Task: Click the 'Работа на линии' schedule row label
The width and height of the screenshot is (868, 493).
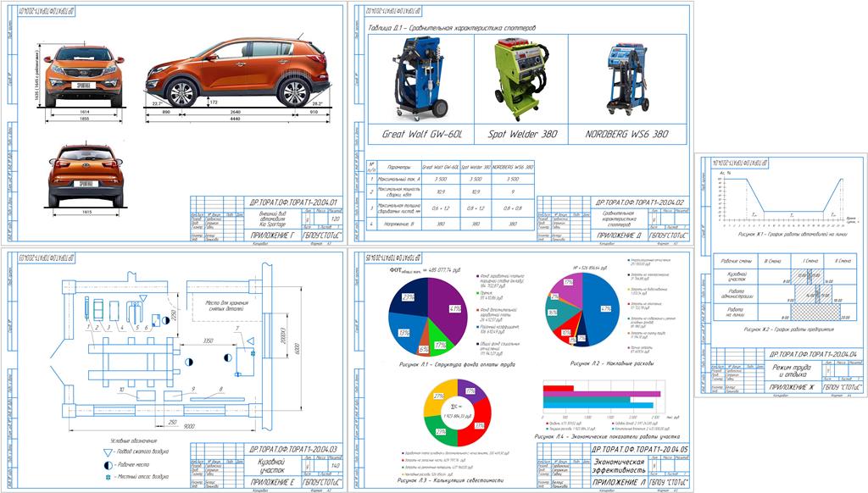Action: (x=737, y=312)
